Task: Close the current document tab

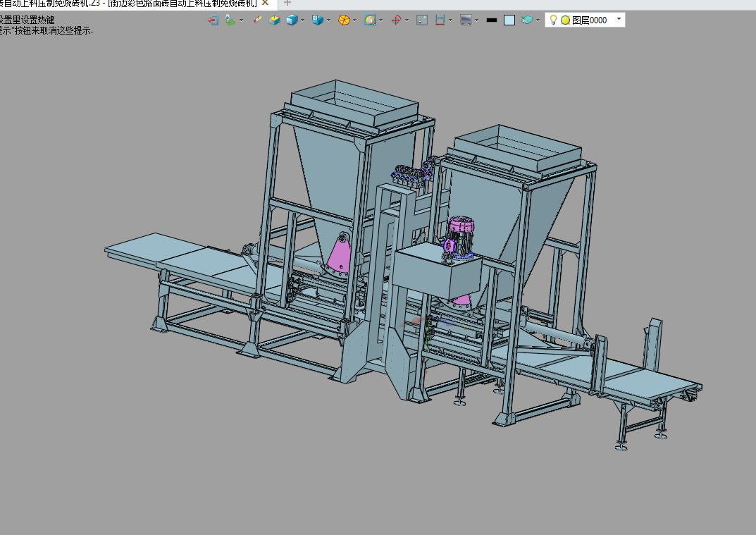Action: (x=265, y=3)
